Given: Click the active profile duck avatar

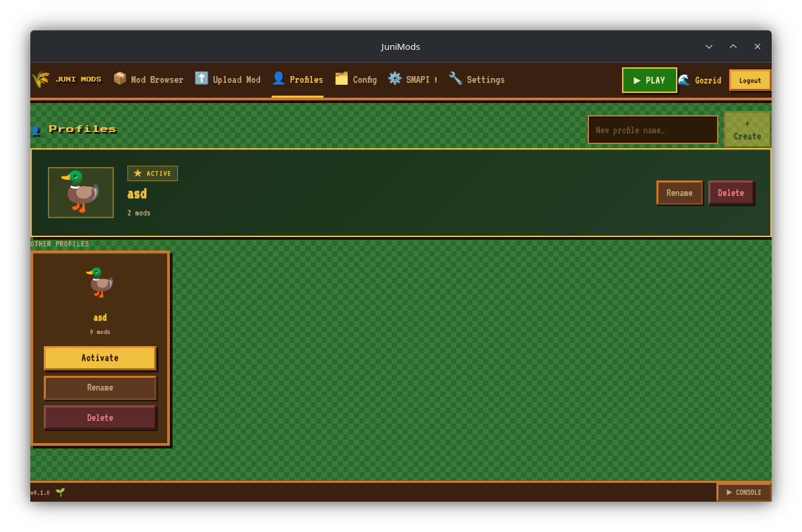Looking at the screenshot, I should [81, 192].
